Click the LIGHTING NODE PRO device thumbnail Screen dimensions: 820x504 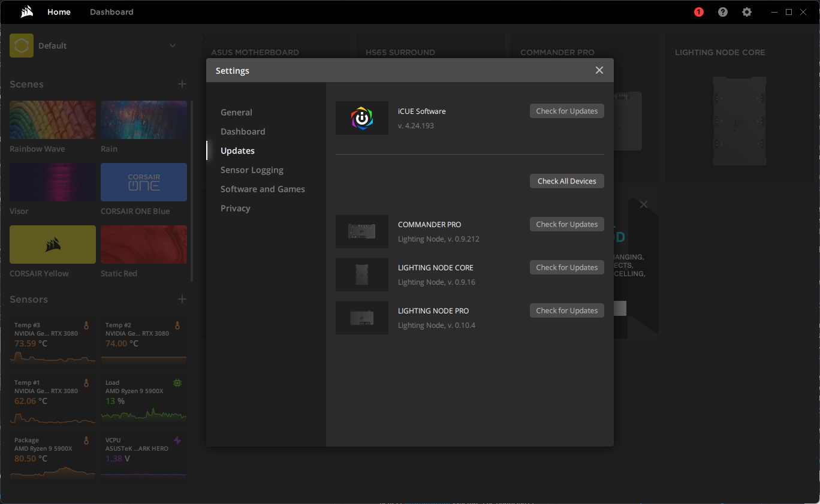point(362,318)
